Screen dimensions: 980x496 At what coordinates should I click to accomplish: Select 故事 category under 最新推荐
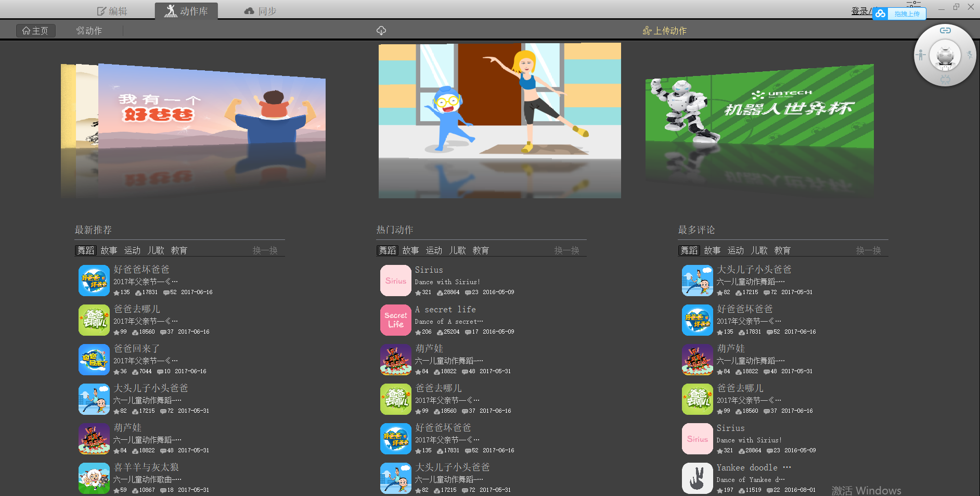(109, 250)
